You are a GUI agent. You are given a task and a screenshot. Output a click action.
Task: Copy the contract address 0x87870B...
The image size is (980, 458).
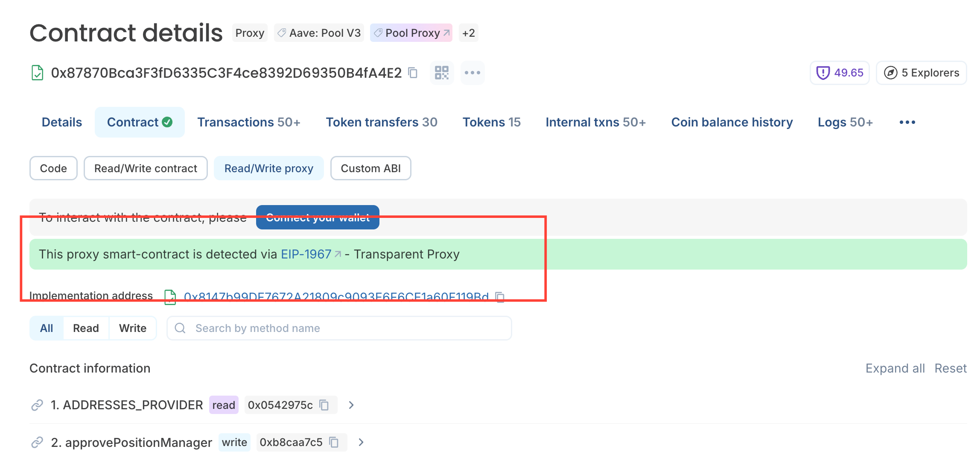(x=412, y=73)
